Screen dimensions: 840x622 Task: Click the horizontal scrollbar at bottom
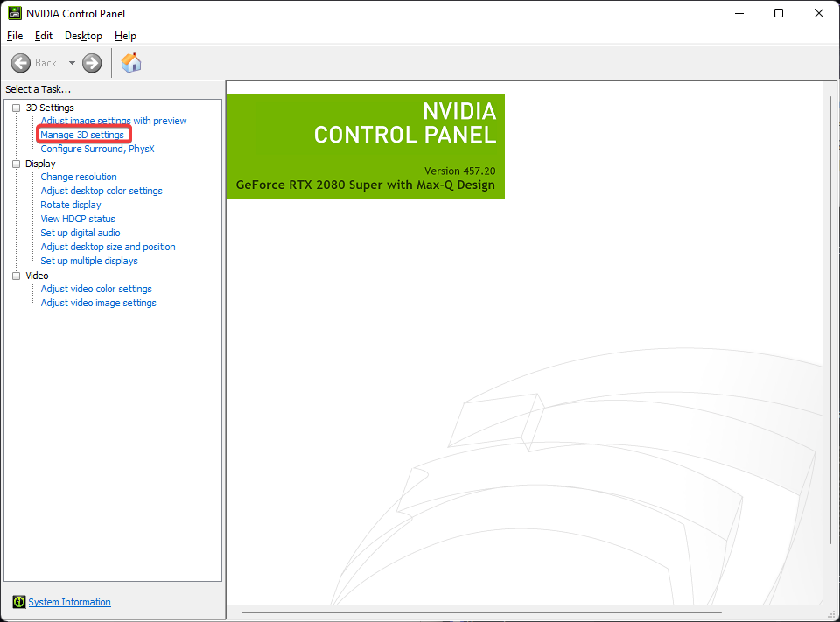480,612
